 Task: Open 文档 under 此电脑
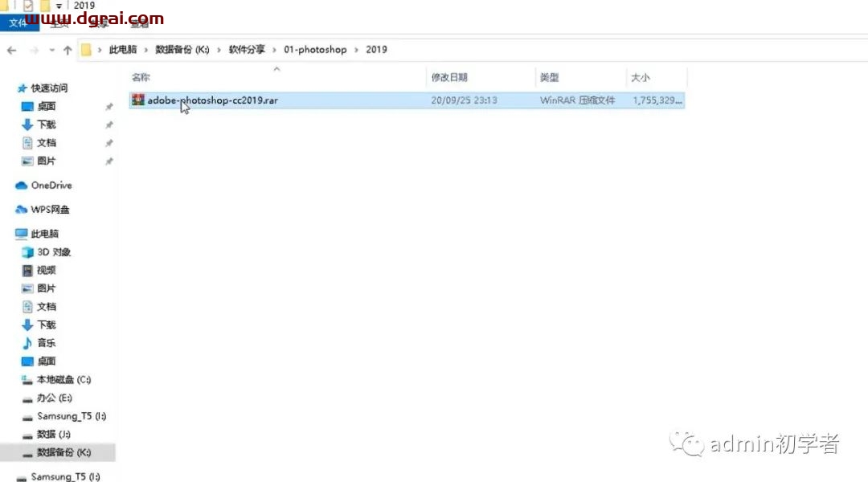coord(47,307)
